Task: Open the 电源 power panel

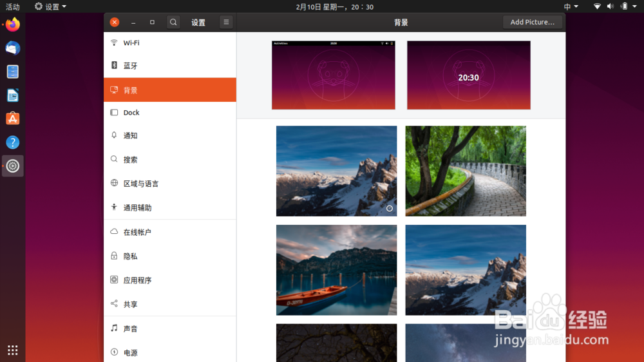Action: click(x=170, y=352)
